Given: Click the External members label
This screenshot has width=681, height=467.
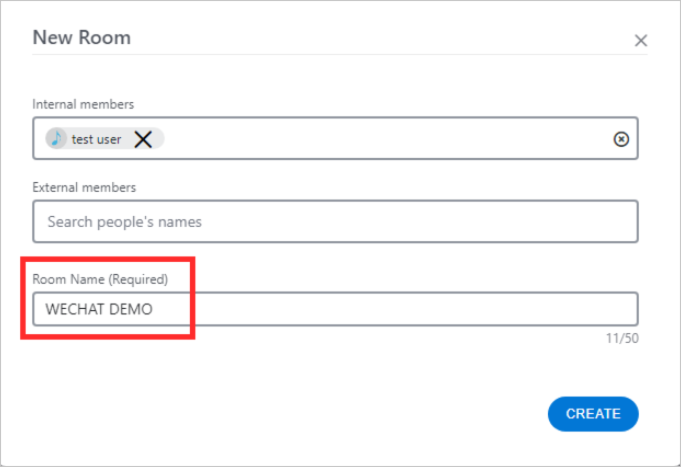Looking at the screenshot, I should pyautogui.click(x=84, y=187).
